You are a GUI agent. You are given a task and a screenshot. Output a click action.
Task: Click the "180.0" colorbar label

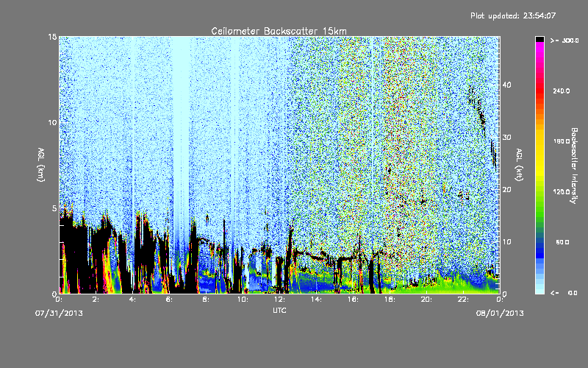tap(562, 141)
